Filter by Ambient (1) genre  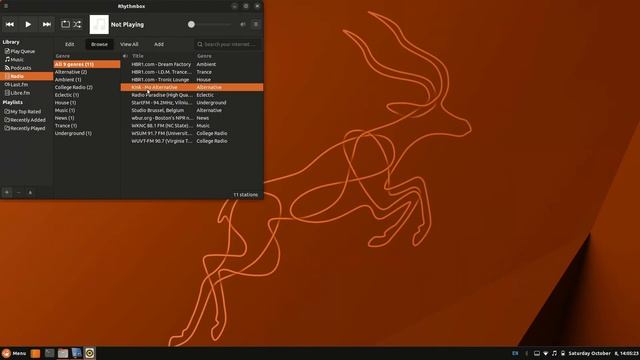[x=87, y=80]
